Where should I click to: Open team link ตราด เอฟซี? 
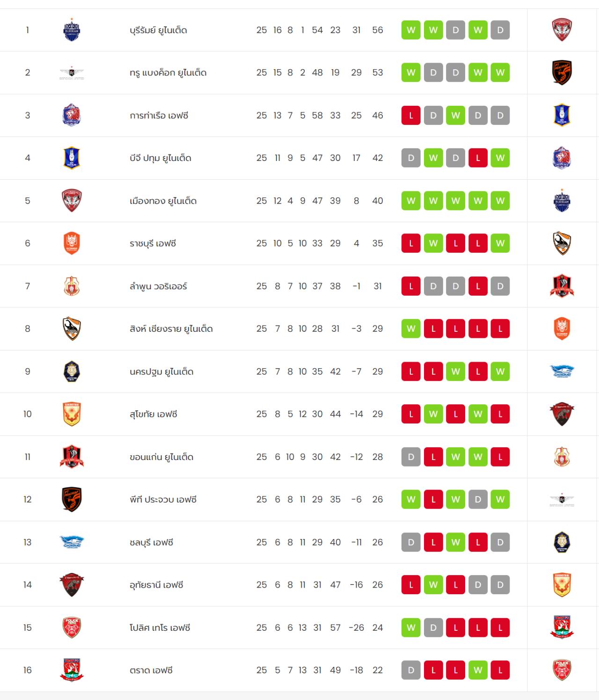[x=151, y=670]
